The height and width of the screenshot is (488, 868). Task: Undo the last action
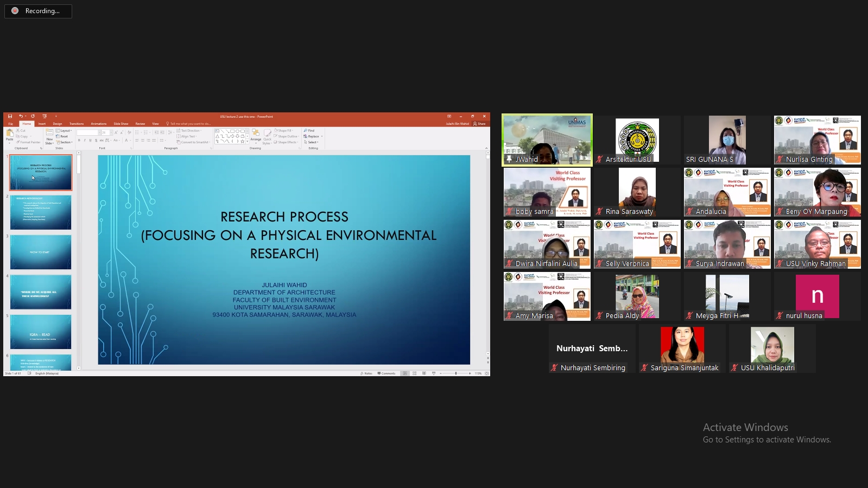(21, 116)
